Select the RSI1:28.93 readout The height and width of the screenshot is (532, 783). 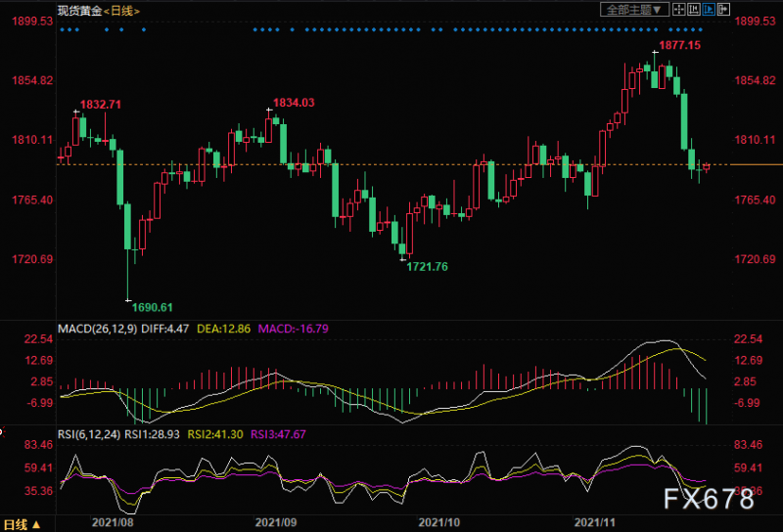pos(152,434)
